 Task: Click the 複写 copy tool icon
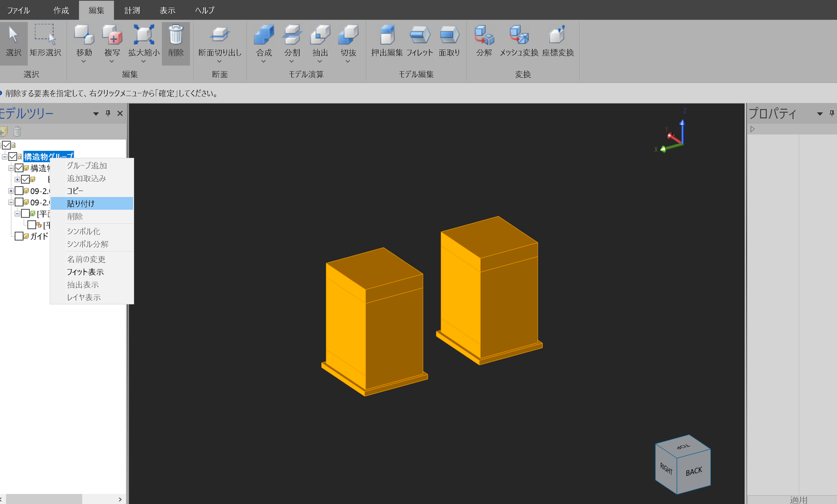(x=112, y=35)
